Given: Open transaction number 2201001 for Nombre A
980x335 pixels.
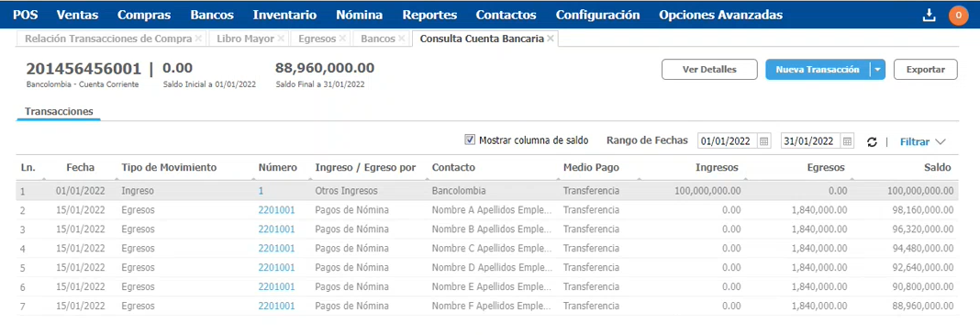Looking at the screenshot, I should coord(276,210).
